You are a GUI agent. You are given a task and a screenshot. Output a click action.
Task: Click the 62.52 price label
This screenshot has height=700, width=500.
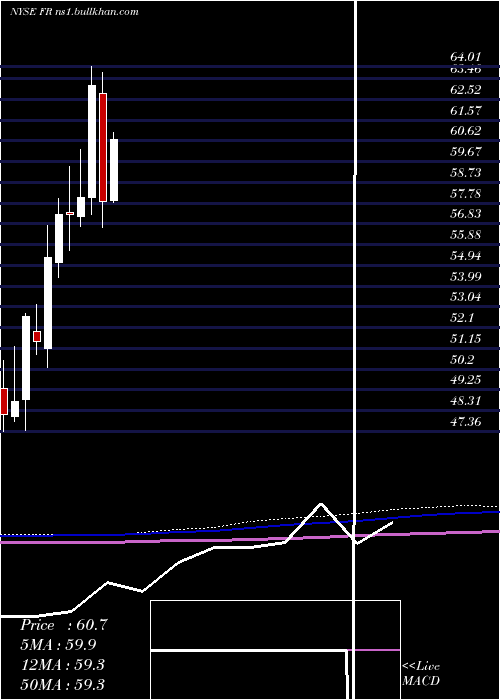tap(466, 90)
